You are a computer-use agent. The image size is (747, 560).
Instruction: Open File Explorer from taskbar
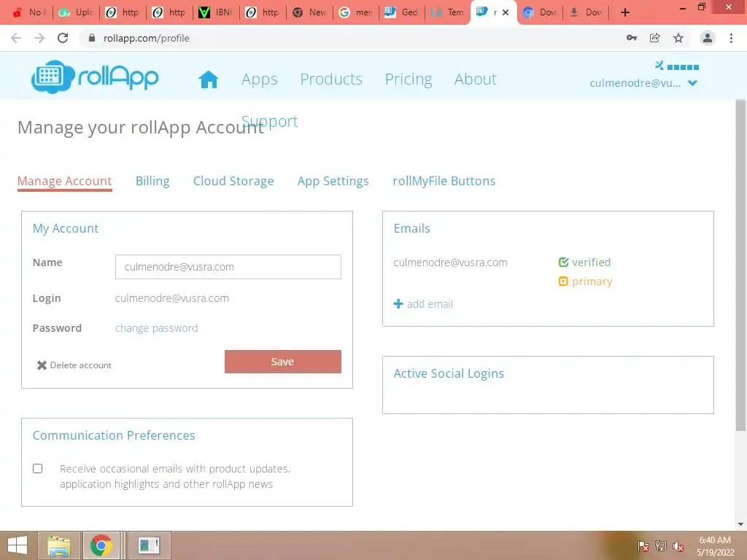tap(59, 545)
